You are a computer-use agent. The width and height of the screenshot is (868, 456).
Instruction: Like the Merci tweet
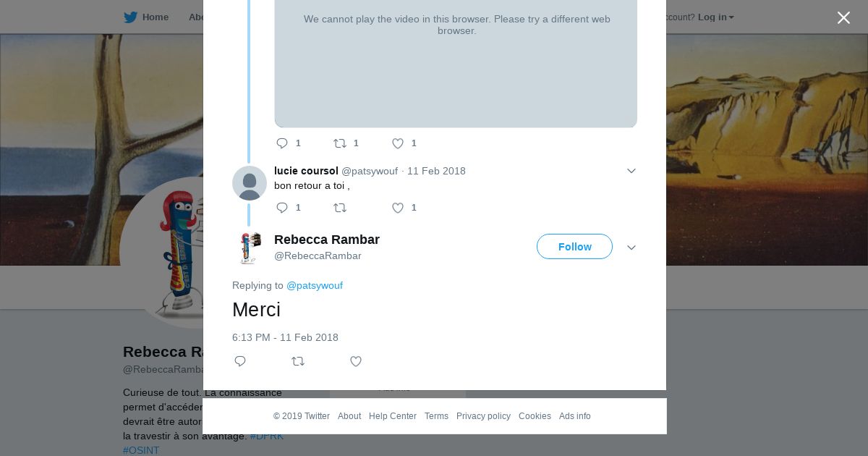coord(356,361)
